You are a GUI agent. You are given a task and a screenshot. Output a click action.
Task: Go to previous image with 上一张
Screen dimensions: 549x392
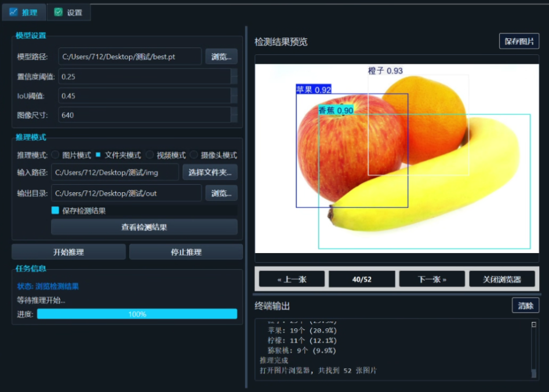click(292, 280)
